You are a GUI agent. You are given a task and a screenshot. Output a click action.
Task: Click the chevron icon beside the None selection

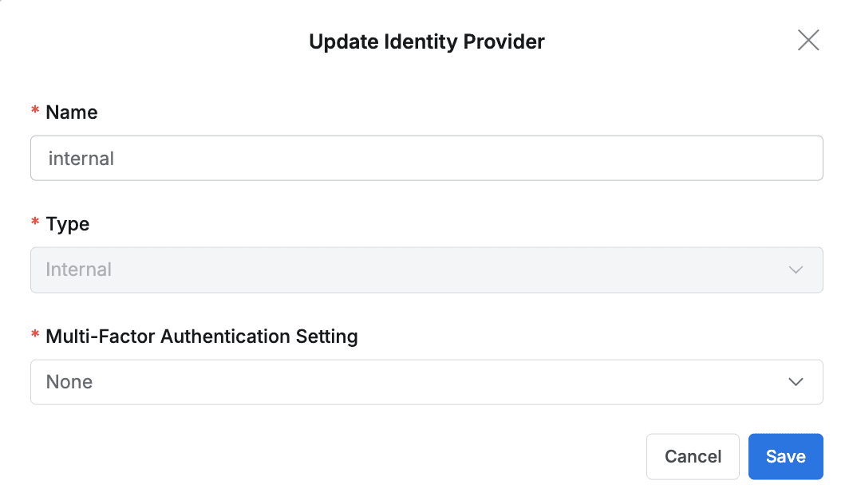tap(796, 382)
